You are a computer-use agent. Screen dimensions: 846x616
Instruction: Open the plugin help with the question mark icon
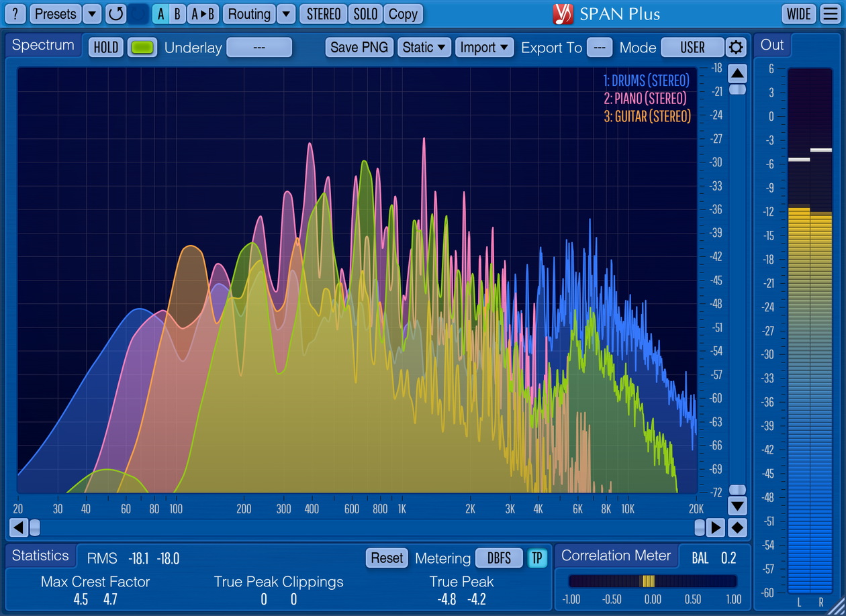tap(15, 13)
